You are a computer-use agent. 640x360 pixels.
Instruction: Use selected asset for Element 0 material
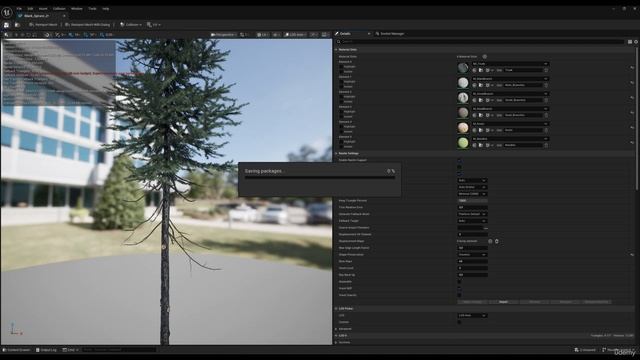[x=474, y=70]
